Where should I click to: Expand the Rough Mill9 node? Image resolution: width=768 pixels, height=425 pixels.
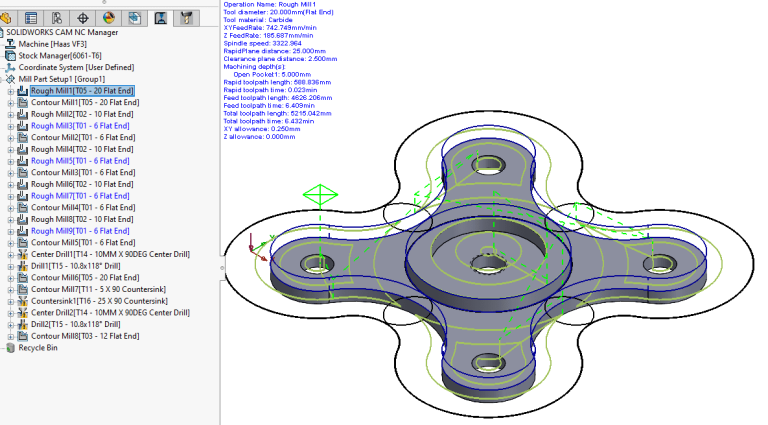tap(11, 232)
